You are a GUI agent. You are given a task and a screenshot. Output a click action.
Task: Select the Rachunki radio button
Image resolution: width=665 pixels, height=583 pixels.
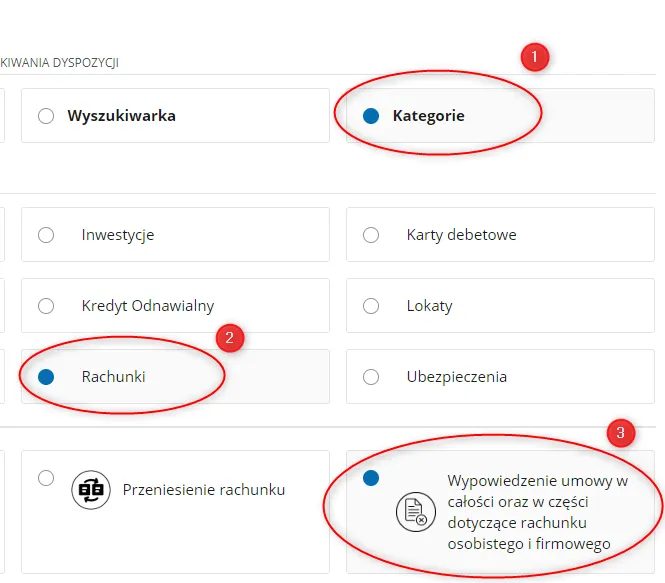pos(46,377)
